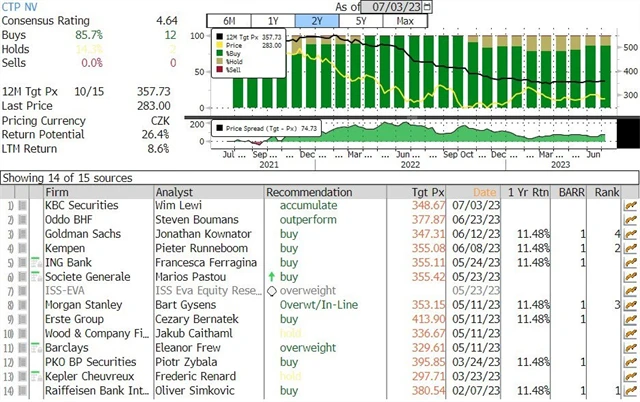Click the green %Buy legend swatch
Viewport: 640px width, 402px height.
click(x=219, y=53)
